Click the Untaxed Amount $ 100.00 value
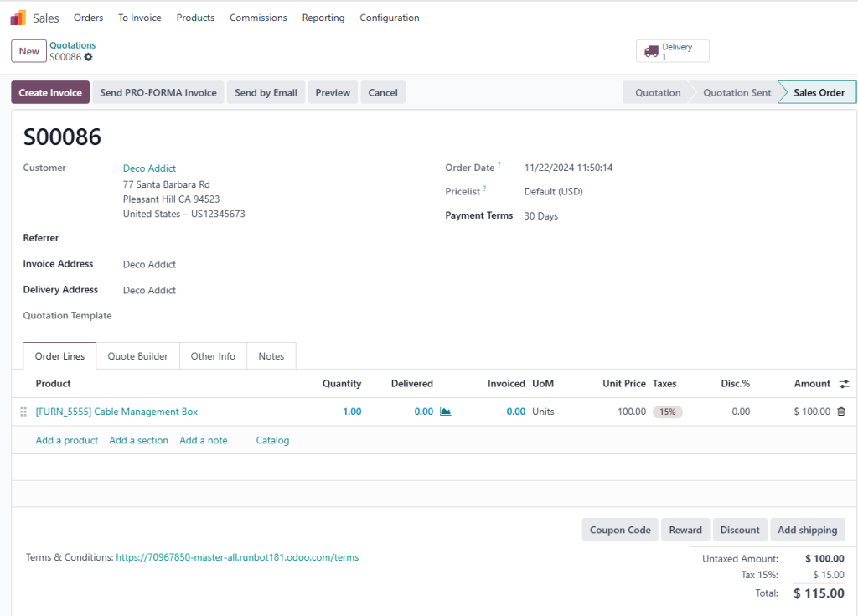This screenshot has width=858, height=616. pos(824,558)
